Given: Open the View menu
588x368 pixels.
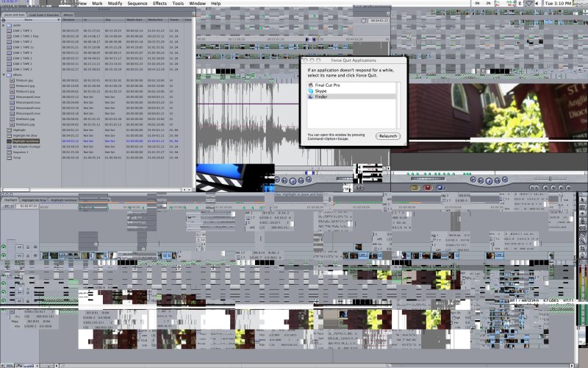Looking at the screenshot, I should pyautogui.click(x=82, y=4).
